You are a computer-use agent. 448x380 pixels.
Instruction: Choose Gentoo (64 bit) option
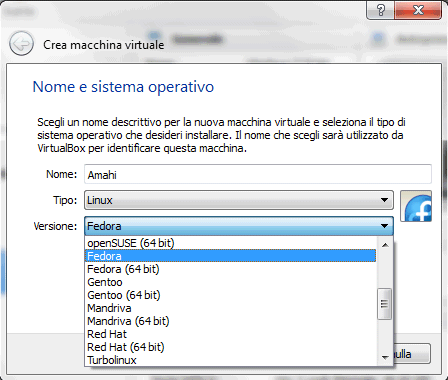[x=231, y=295]
